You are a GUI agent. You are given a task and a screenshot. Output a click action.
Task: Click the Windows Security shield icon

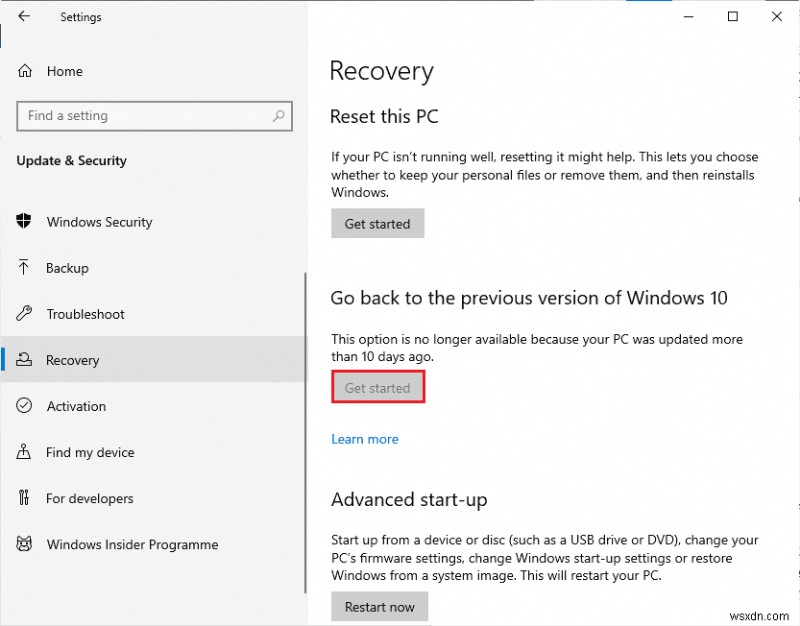pos(25,222)
